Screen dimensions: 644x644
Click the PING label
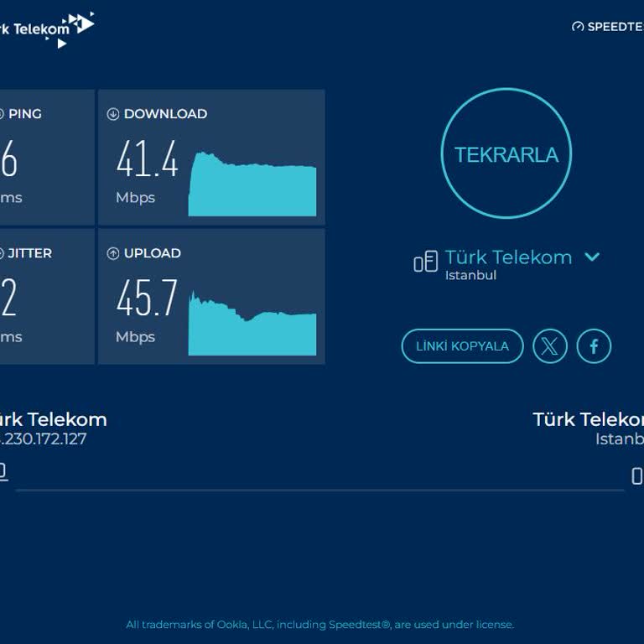[x=25, y=114]
